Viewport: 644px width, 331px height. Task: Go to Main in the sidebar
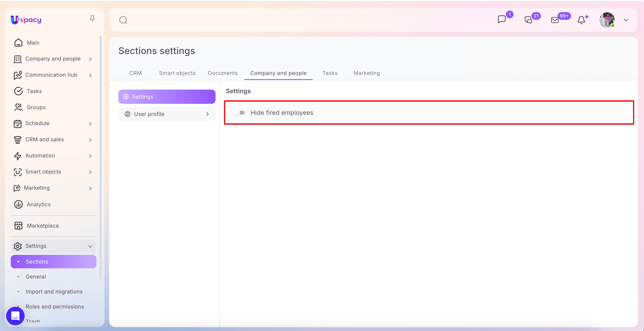pos(53,43)
